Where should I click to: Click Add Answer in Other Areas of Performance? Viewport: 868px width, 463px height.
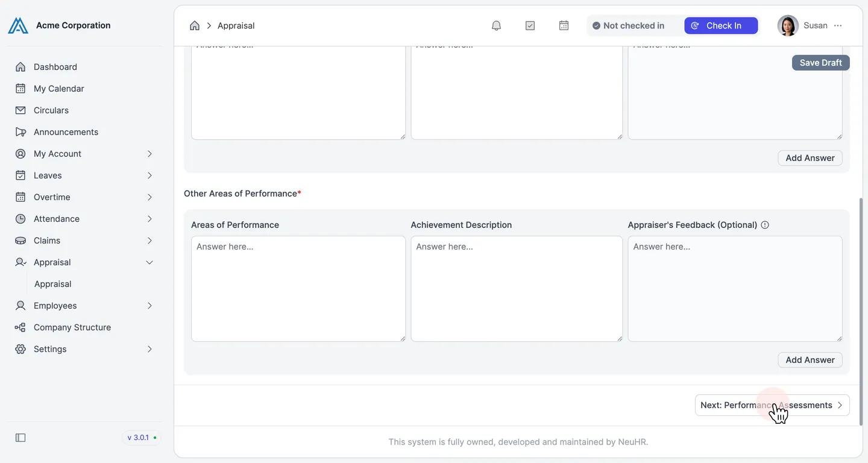click(x=810, y=360)
